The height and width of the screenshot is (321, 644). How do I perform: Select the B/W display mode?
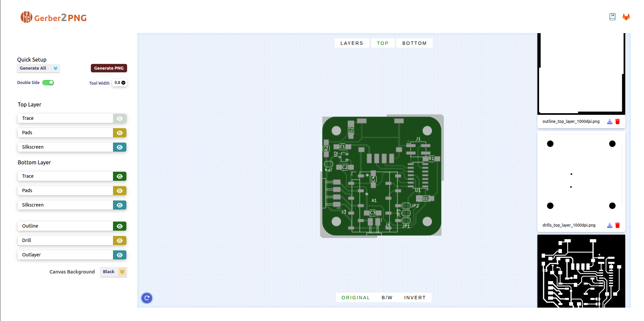coord(387,298)
